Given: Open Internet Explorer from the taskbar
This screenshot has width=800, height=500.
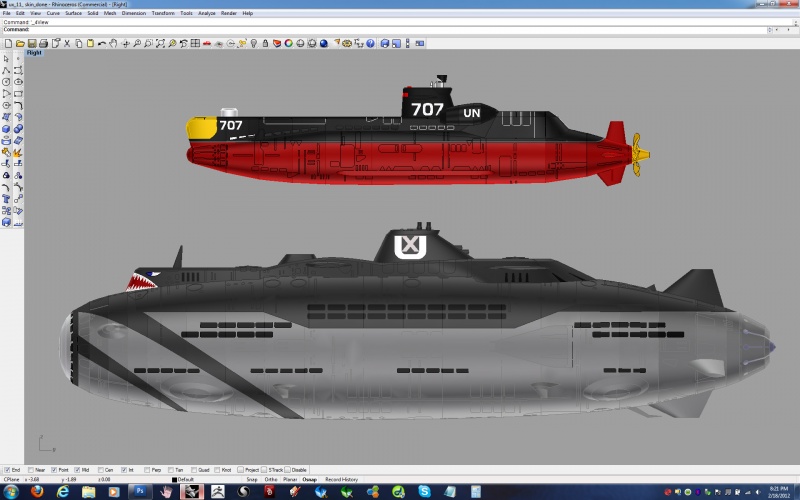Looking at the screenshot, I should 63,492.
